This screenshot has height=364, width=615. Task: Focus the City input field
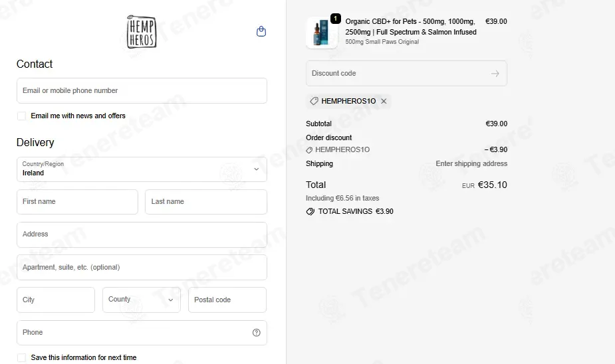(x=56, y=300)
